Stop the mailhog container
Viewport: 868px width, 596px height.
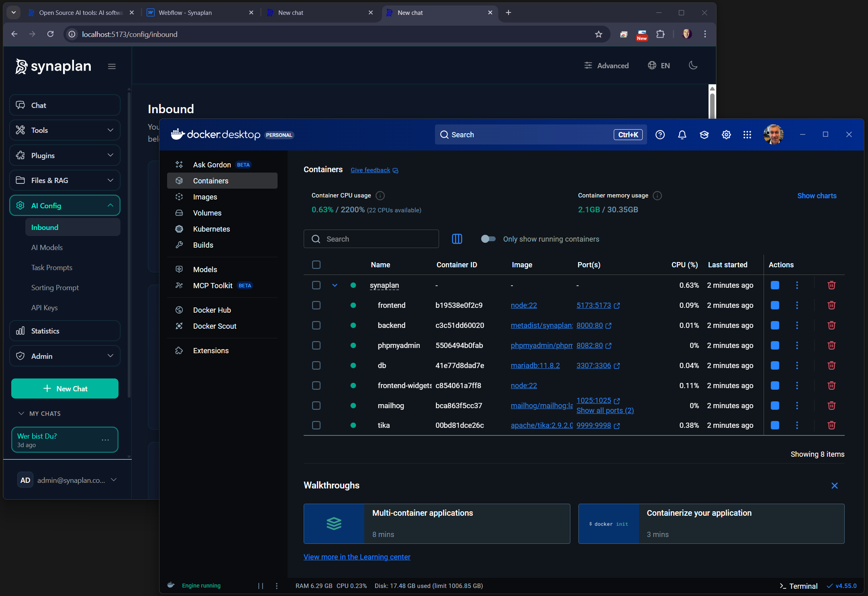(774, 405)
